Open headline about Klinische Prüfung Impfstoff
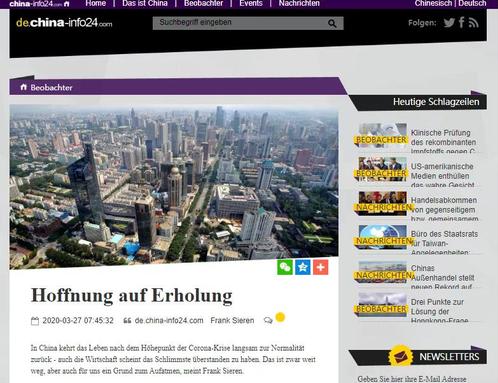This screenshot has width=498, height=383. [x=443, y=142]
